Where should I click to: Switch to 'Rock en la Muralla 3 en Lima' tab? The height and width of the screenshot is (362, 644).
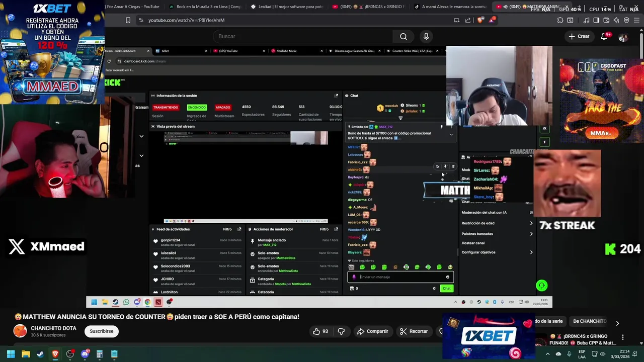pyautogui.click(x=205, y=7)
